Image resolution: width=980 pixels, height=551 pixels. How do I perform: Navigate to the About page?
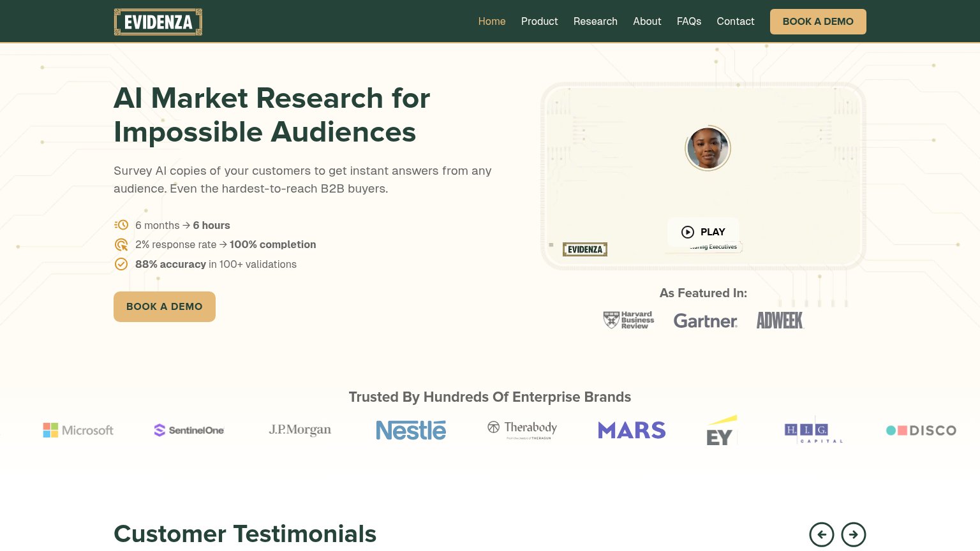tap(647, 22)
